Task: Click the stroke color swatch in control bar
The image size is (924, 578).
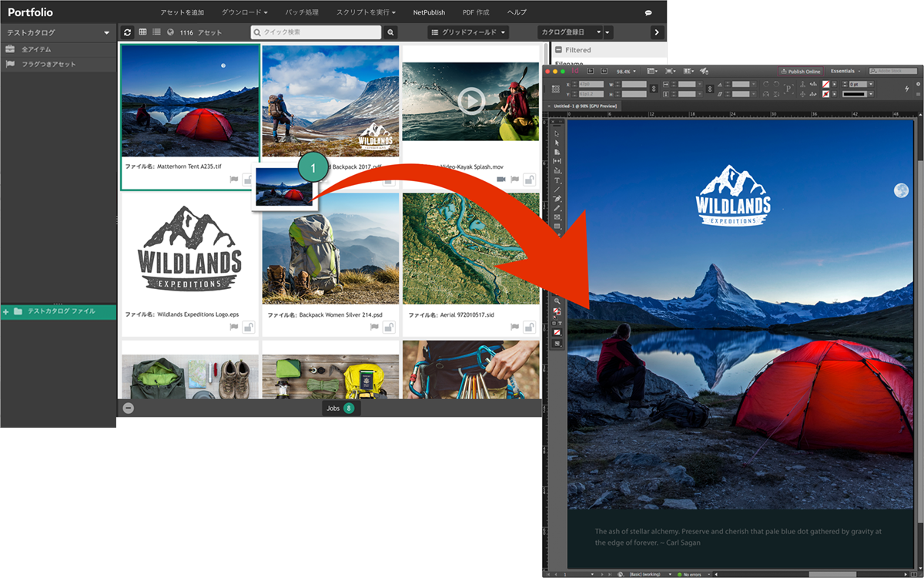Action: pos(826,94)
